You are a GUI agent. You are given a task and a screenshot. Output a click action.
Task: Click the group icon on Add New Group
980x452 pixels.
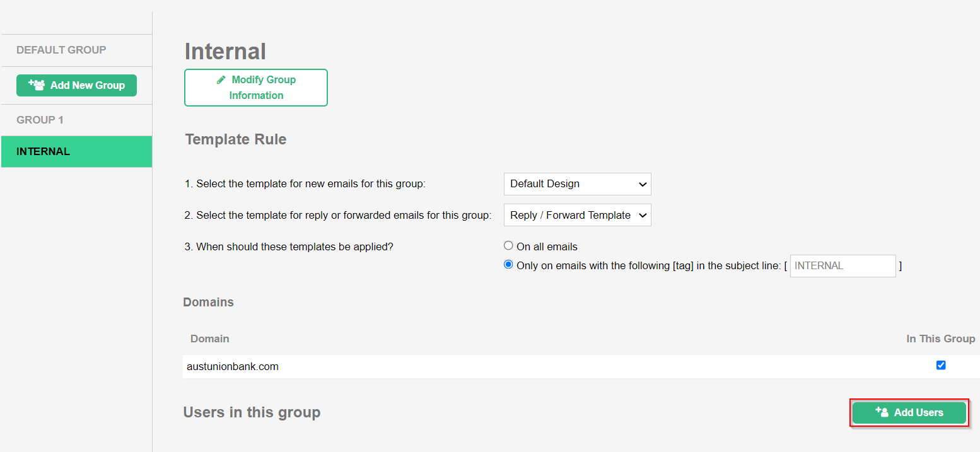tap(37, 85)
